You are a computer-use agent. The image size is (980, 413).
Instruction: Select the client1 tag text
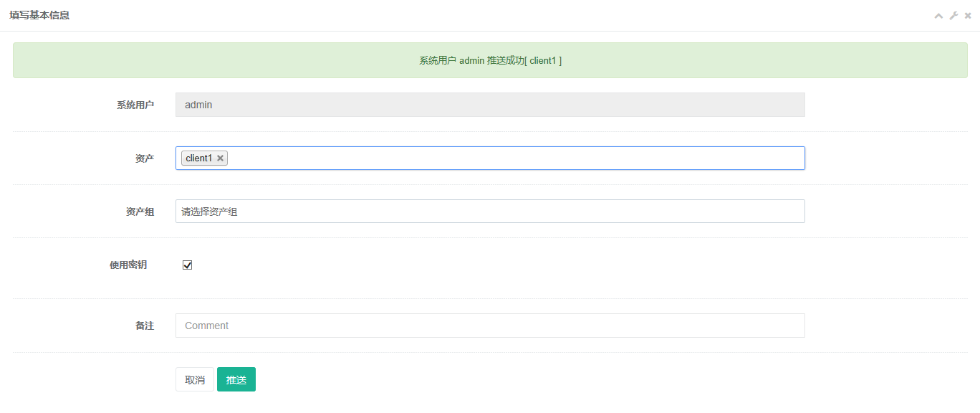click(x=199, y=158)
